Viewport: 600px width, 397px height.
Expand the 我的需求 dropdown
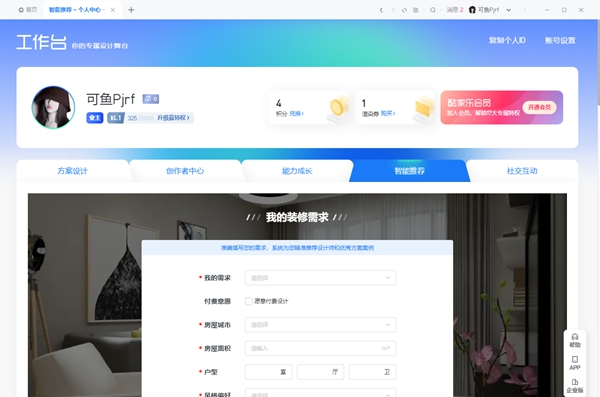[320, 278]
